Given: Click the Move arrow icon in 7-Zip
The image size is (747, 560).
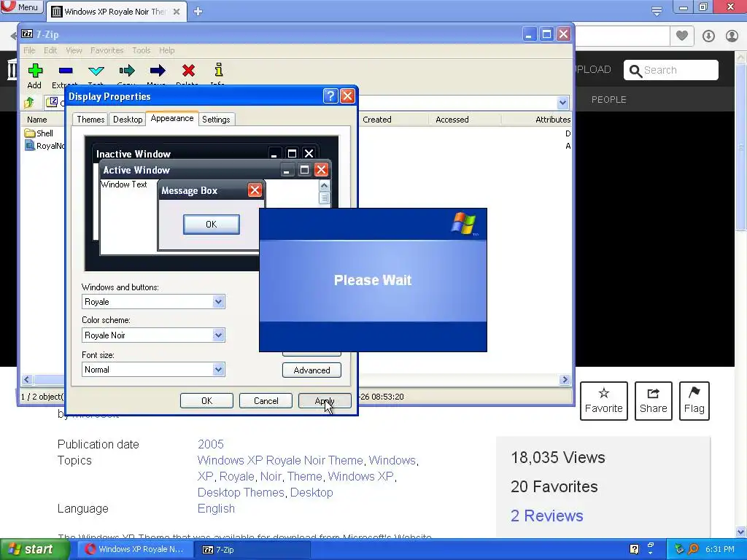Looking at the screenshot, I should 158,71.
